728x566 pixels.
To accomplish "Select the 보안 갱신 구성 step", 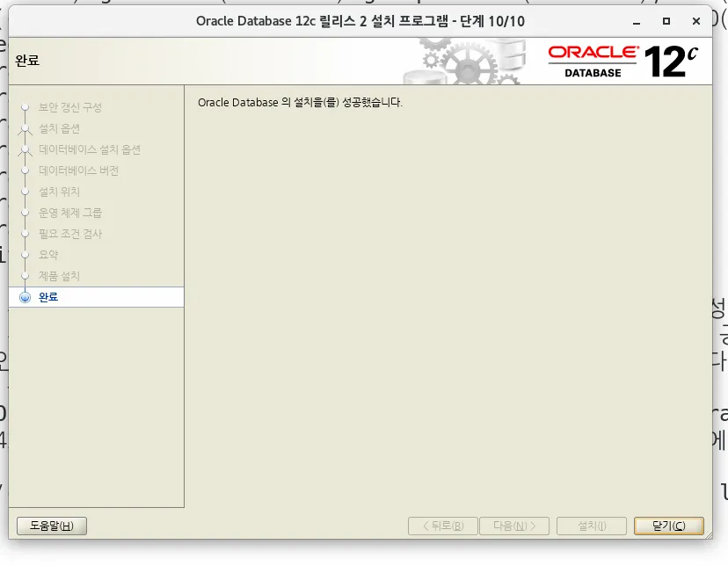I will 70,107.
